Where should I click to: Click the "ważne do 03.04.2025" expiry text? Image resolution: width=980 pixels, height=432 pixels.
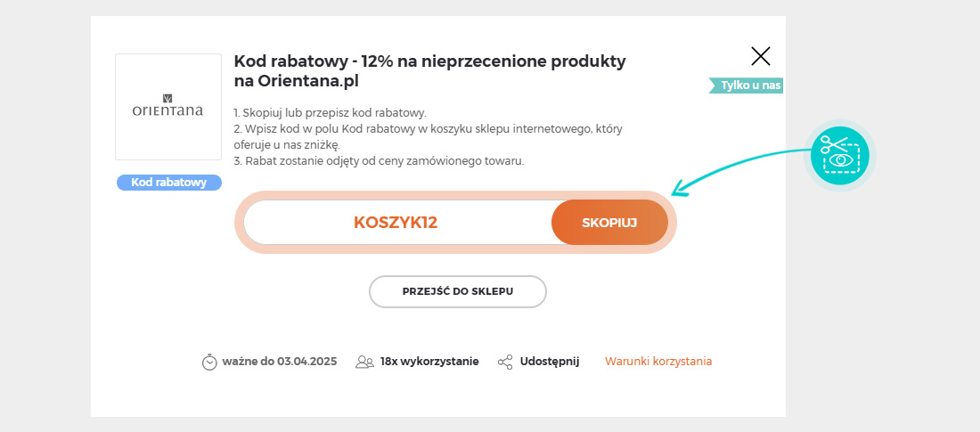point(280,362)
